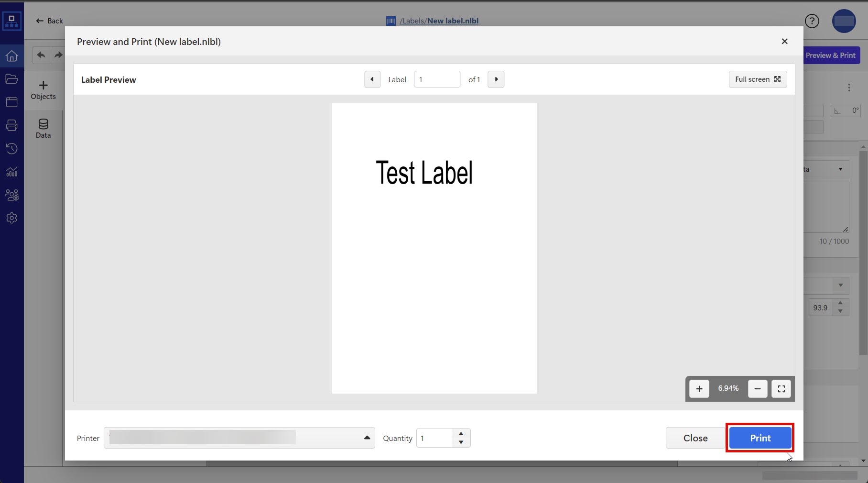The height and width of the screenshot is (483, 868).
Task: Click the Home icon in sidebar
Action: 11,56
